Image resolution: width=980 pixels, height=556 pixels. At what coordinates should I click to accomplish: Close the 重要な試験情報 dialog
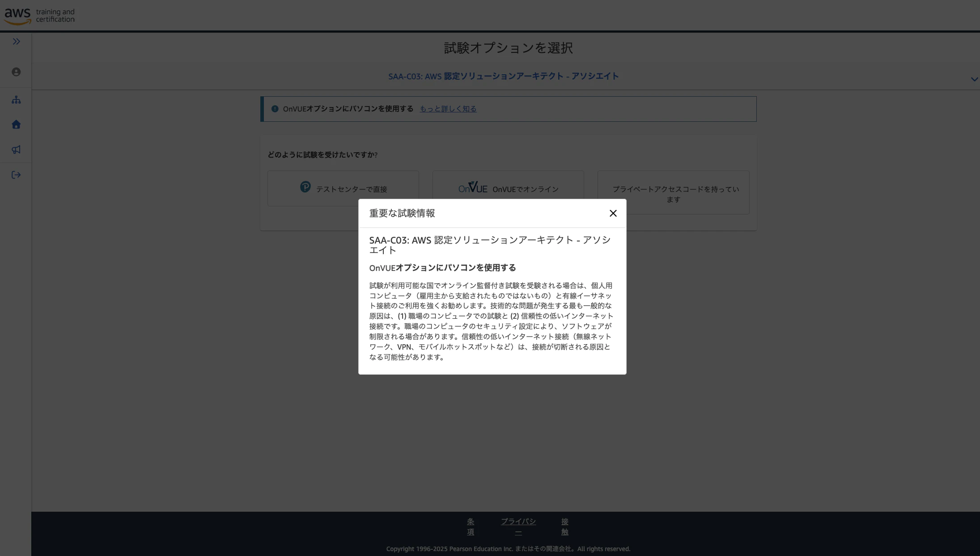click(613, 214)
